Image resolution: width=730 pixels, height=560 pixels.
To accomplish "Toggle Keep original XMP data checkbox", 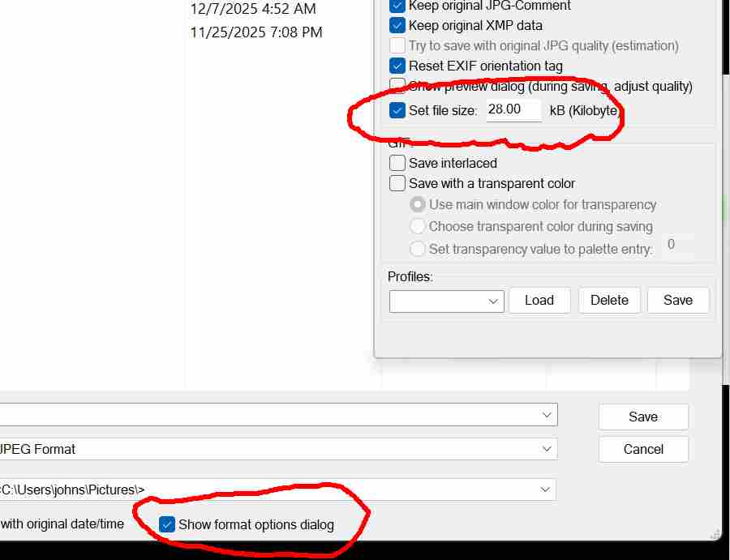I will point(397,26).
